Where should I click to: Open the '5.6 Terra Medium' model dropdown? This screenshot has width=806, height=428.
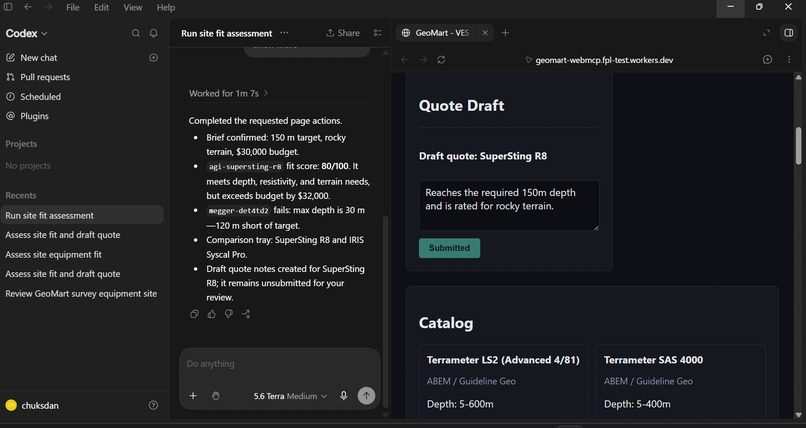point(290,396)
